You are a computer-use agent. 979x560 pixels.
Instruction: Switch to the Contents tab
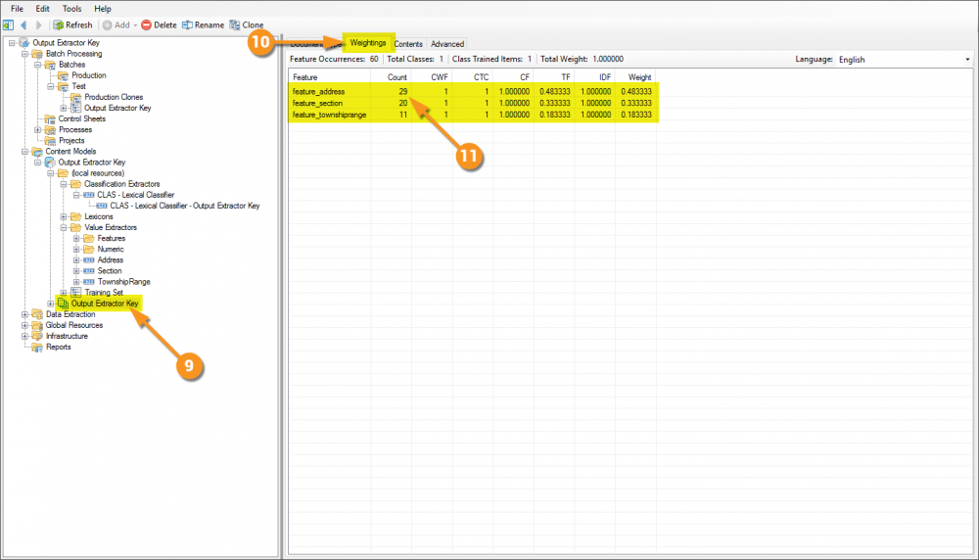(408, 44)
